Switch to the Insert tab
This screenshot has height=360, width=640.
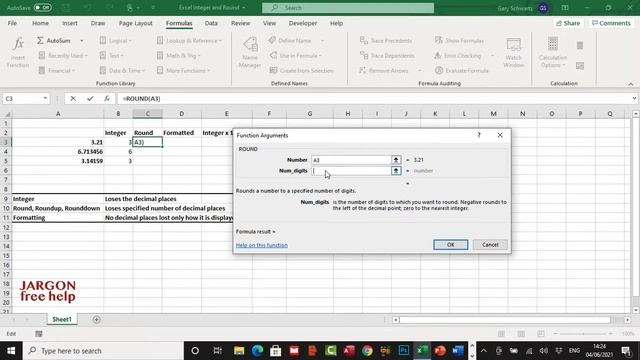tap(70, 23)
